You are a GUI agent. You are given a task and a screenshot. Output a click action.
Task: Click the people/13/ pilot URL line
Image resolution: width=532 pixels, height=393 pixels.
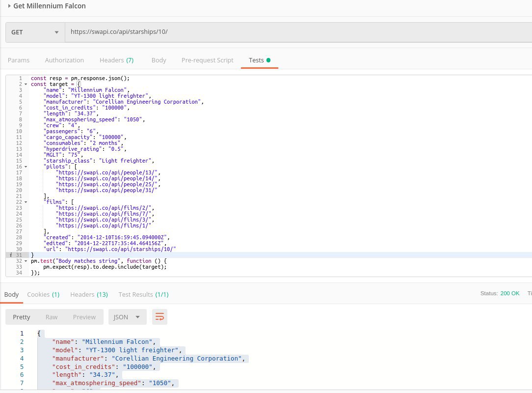pos(108,172)
